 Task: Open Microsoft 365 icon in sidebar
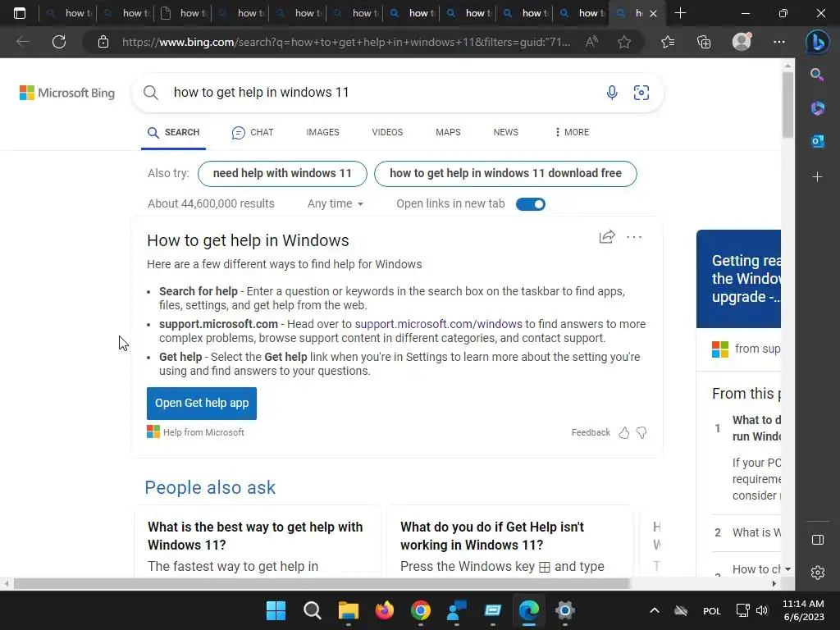pyautogui.click(x=818, y=107)
